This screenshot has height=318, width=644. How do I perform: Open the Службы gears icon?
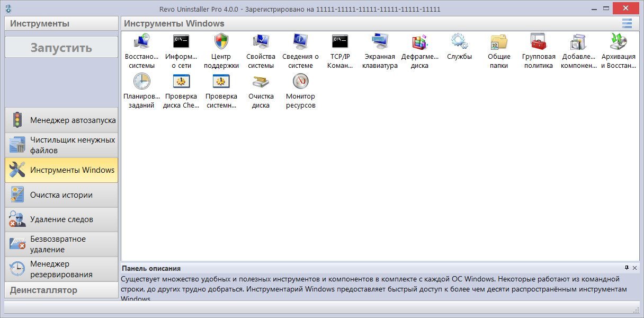click(x=459, y=41)
